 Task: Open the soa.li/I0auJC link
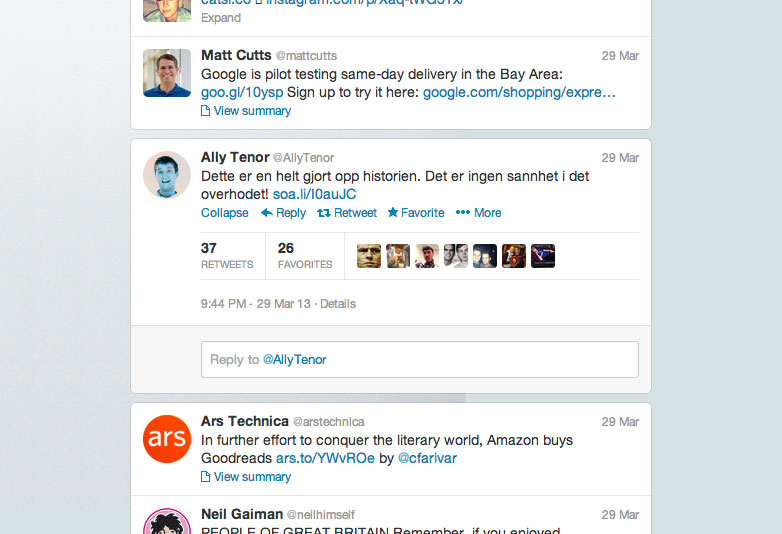point(314,194)
